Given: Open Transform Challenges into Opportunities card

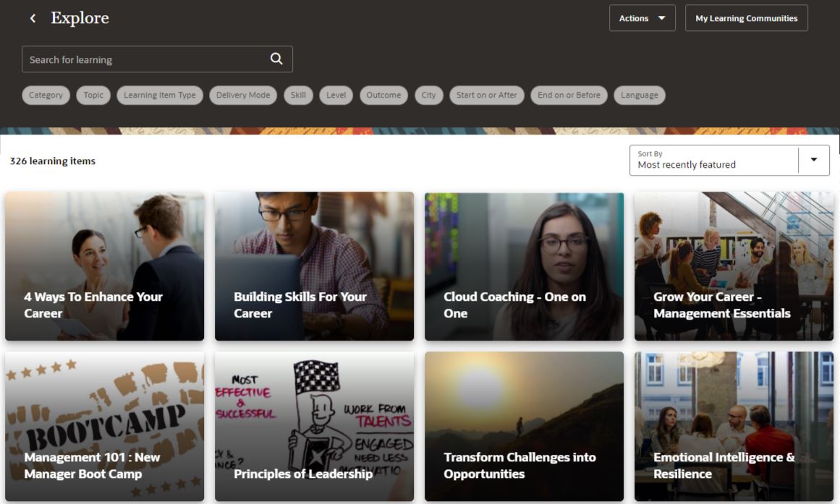Looking at the screenshot, I should tap(524, 427).
